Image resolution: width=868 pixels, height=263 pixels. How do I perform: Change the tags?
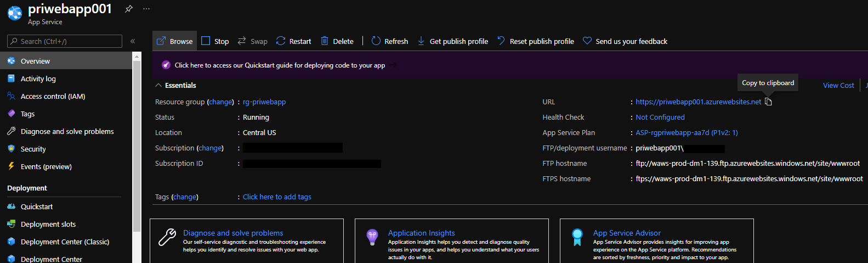[x=185, y=197]
